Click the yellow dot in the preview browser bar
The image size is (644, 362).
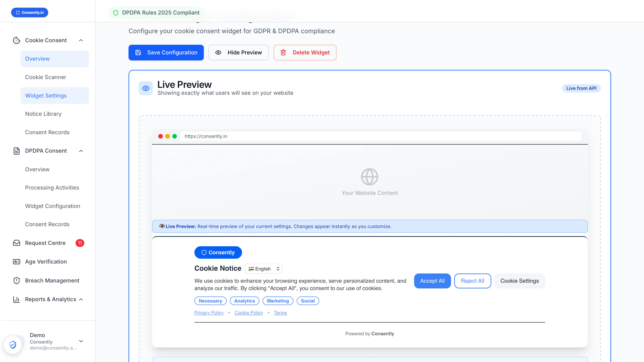coord(167,136)
